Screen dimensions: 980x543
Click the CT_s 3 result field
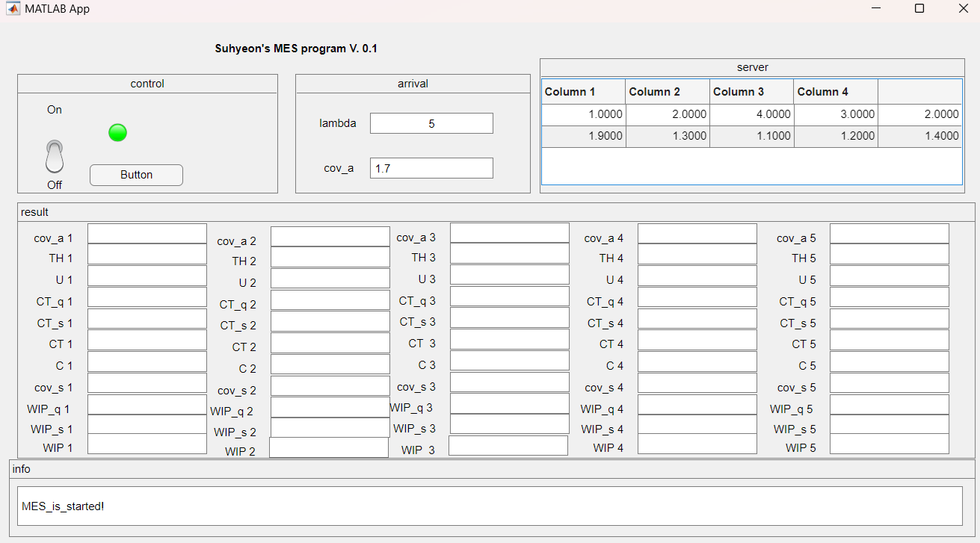click(x=510, y=317)
